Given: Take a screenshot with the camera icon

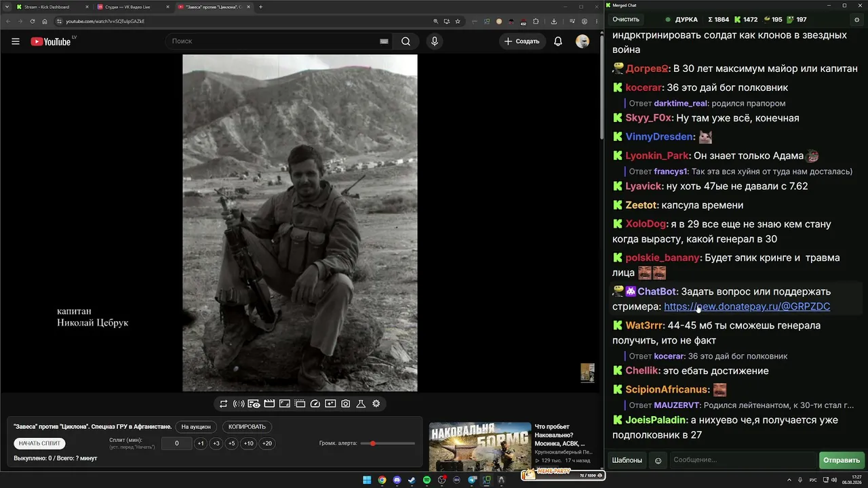Looking at the screenshot, I should [346, 404].
